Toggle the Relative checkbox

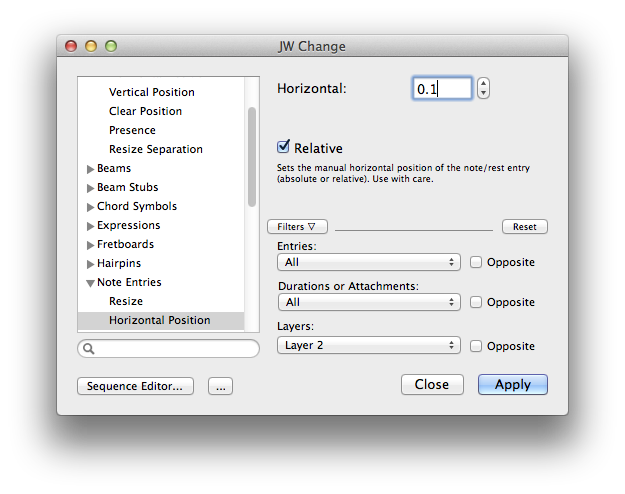pos(284,147)
